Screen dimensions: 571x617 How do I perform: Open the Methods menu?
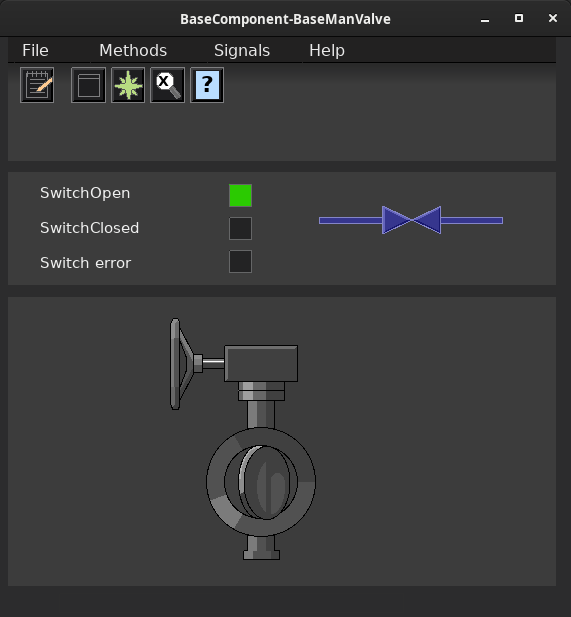point(133,50)
